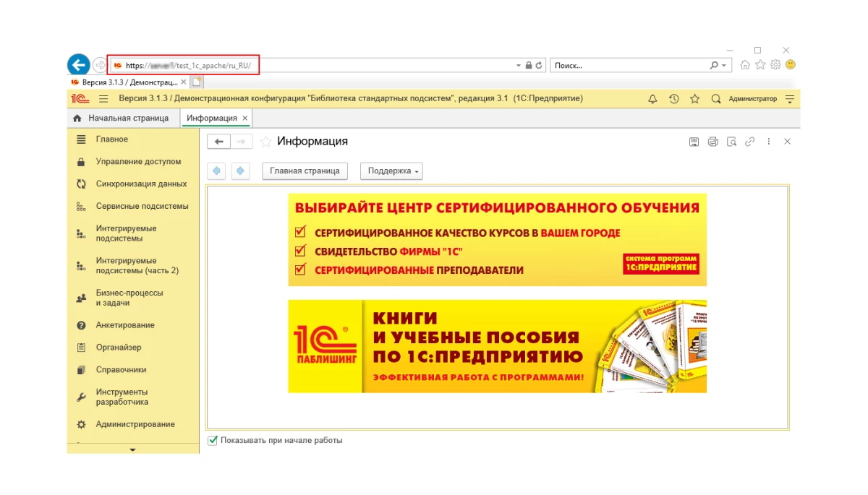The image size is (868, 495).
Task: Click the browser search box "Поиск..."
Action: [x=629, y=65]
